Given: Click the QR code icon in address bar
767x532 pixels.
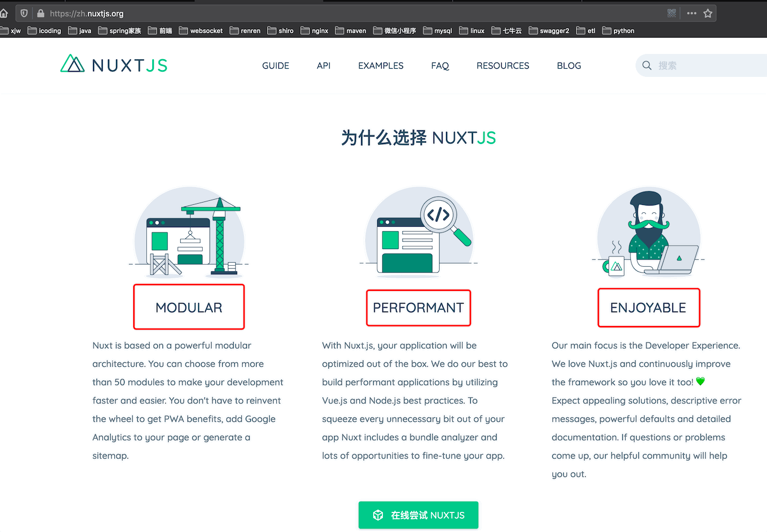Looking at the screenshot, I should coord(672,13).
